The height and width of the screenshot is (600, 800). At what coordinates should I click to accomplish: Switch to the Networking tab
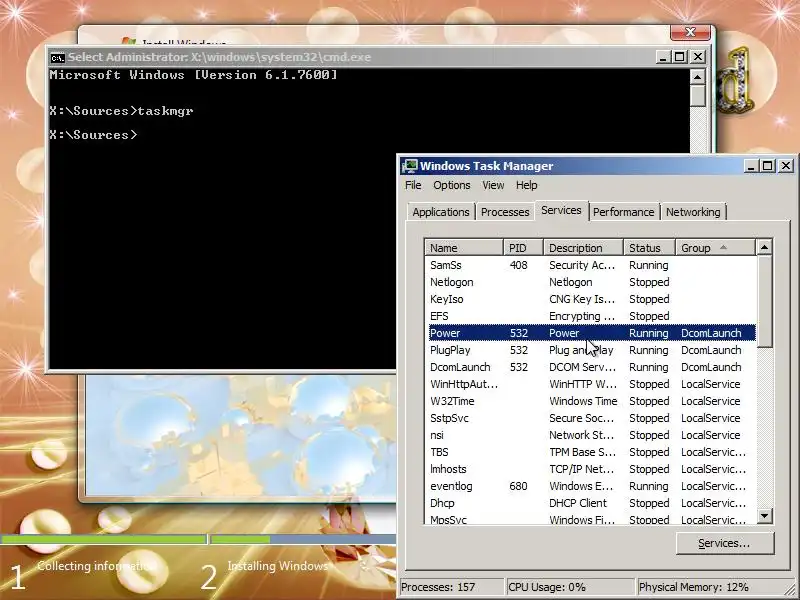coord(693,212)
